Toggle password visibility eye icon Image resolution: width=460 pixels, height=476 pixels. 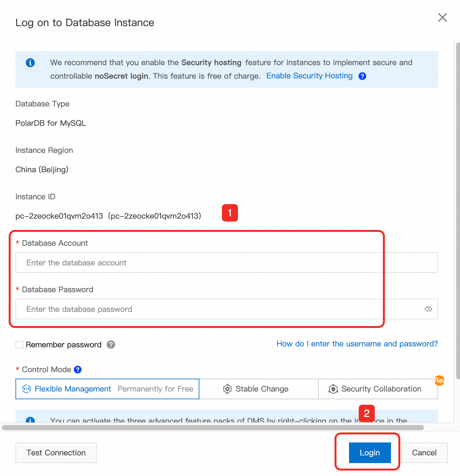pyautogui.click(x=428, y=309)
